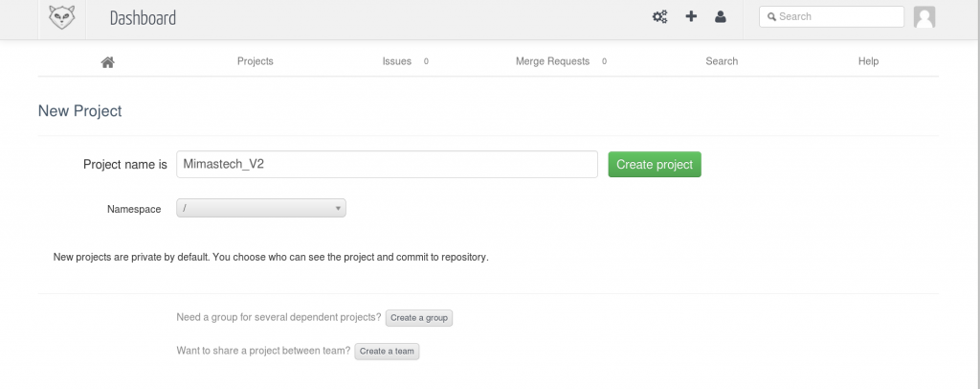Click the green Create project button
The height and width of the screenshot is (389, 980).
point(655,165)
